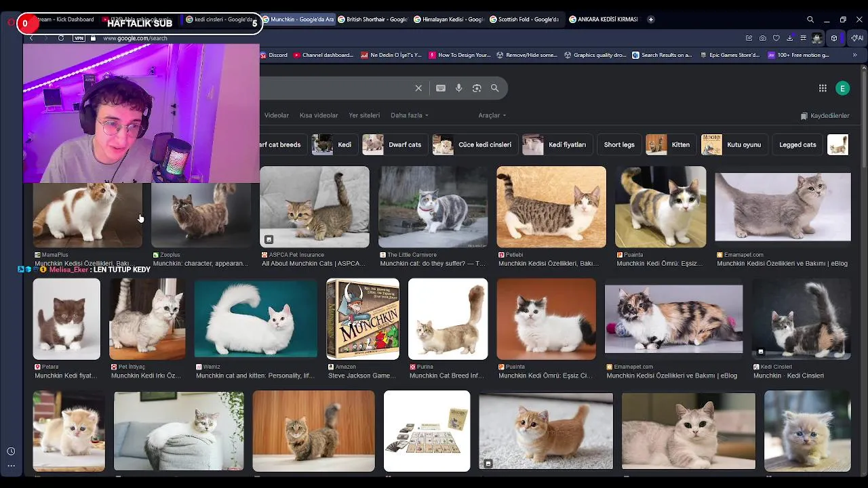Open the edit page icon in the address bar
The image size is (868, 488).
click(749, 38)
